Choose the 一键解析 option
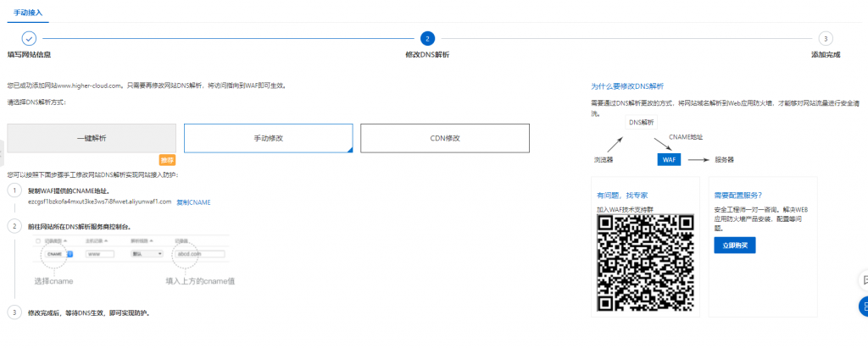 tap(92, 138)
